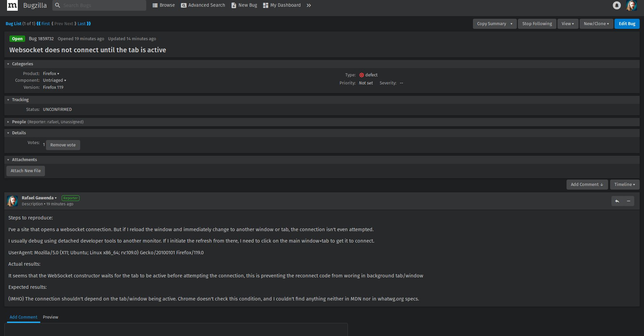Switch to the Add Comment tab

click(x=23, y=317)
